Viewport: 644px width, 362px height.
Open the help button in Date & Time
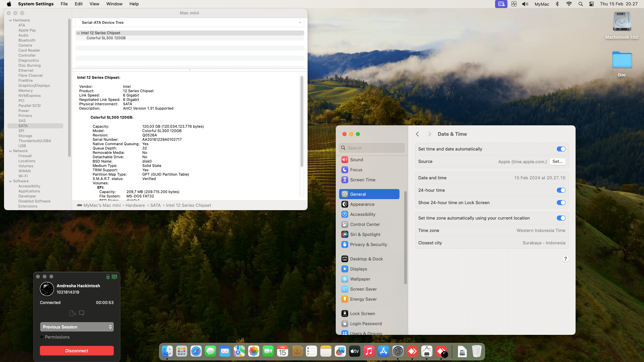click(x=566, y=259)
